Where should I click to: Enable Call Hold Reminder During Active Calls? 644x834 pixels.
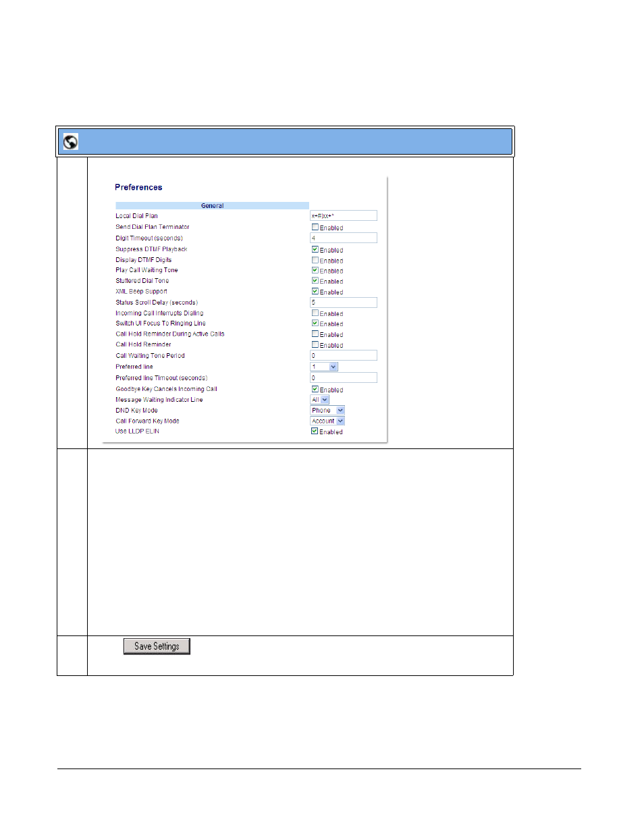tap(315, 334)
